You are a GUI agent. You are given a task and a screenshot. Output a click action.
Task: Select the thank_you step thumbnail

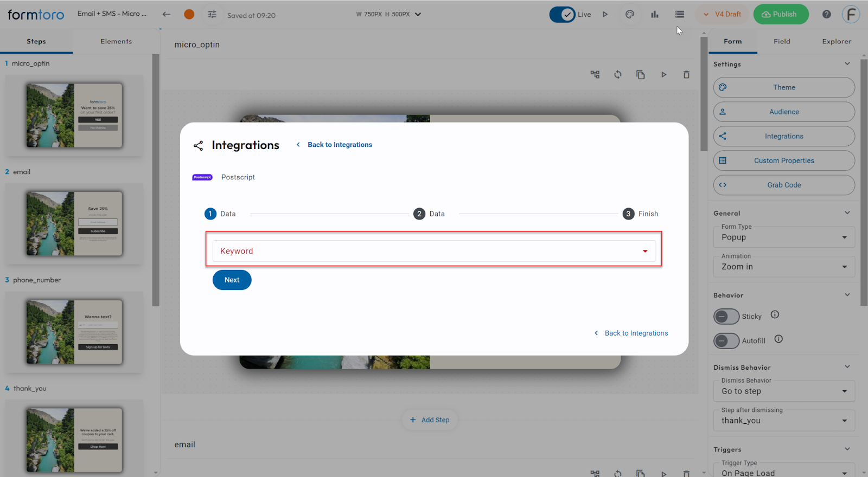[x=74, y=440]
